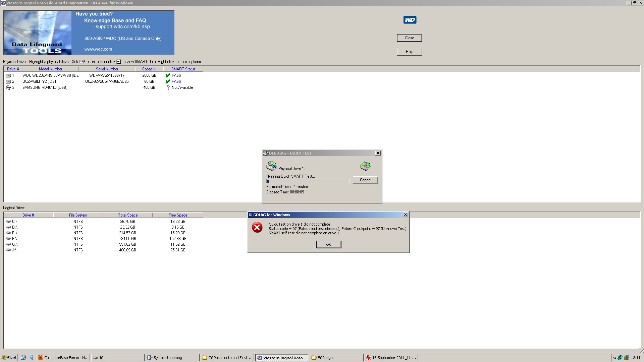
Task: Click the disk icon above Cancel button
Action: click(365, 166)
